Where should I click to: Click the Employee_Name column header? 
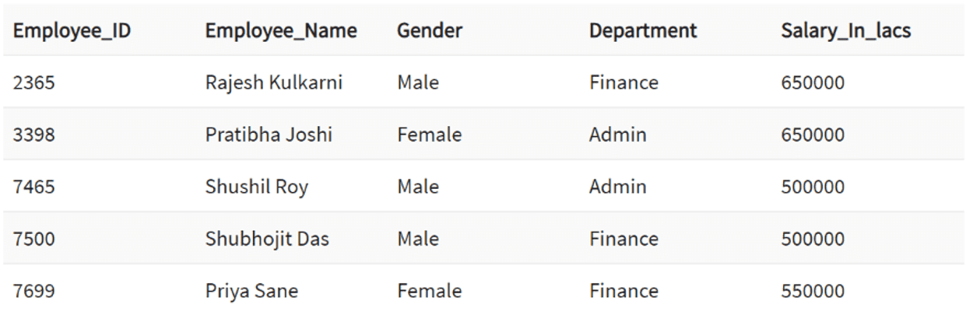tap(281, 31)
